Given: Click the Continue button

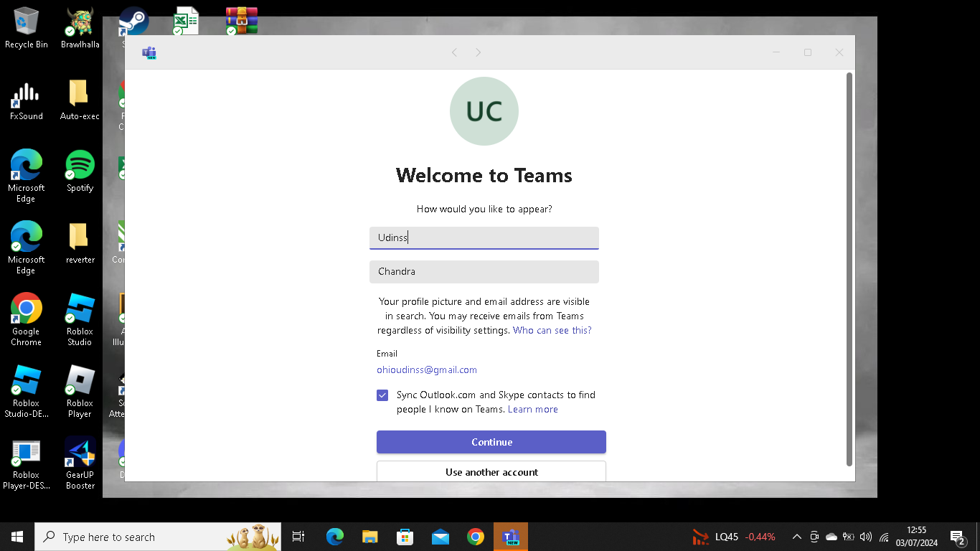Looking at the screenshot, I should click(491, 442).
